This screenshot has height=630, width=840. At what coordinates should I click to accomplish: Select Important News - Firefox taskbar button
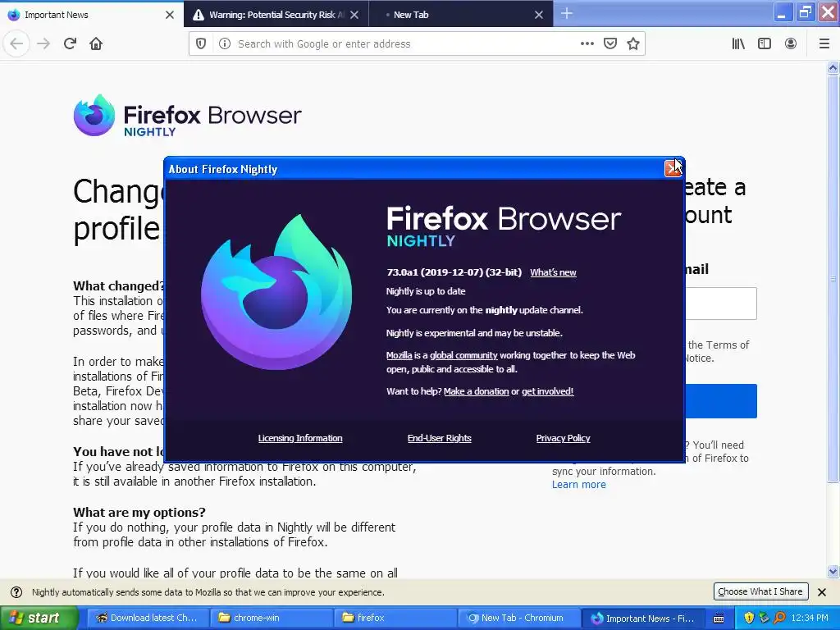tap(643, 618)
